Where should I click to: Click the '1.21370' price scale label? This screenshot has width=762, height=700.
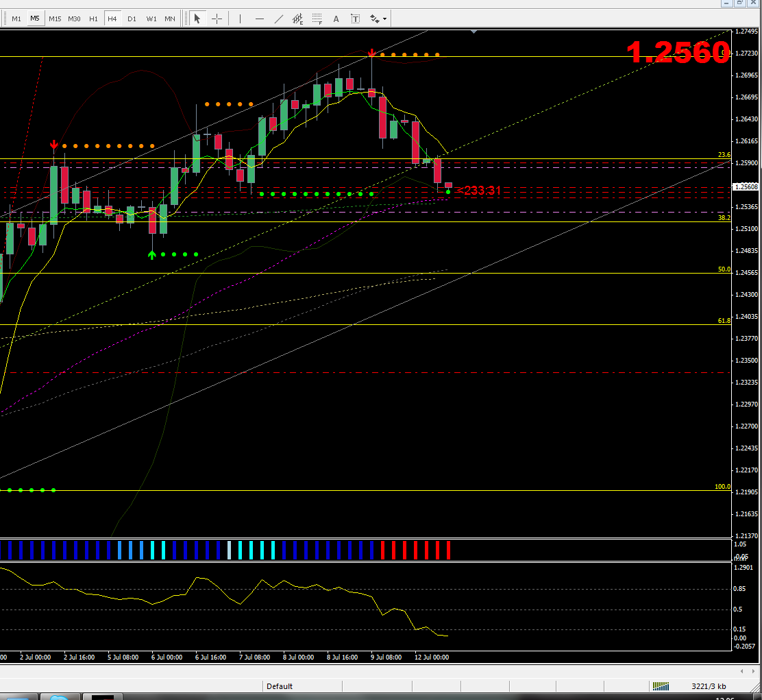[x=746, y=535]
